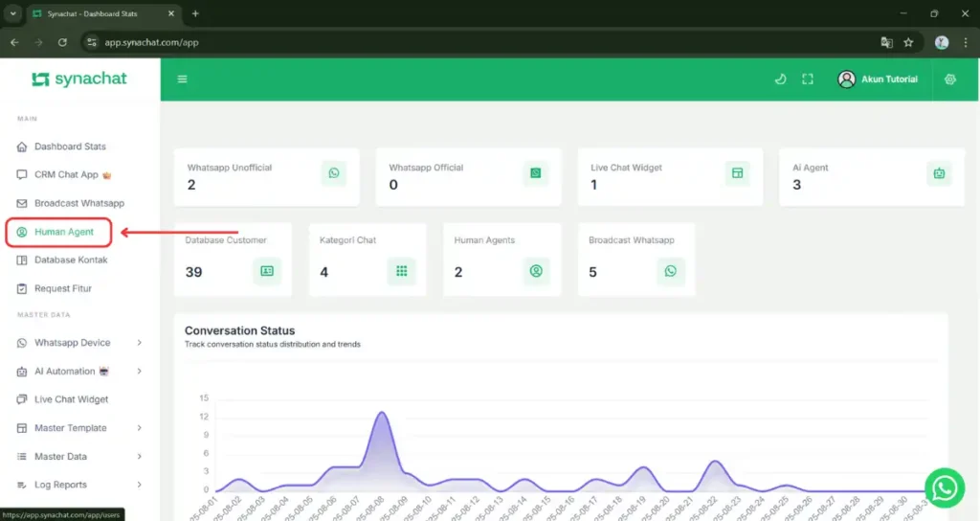Open the settings gear in header
The width and height of the screenshot is (980, 521).
click(950, 79)
